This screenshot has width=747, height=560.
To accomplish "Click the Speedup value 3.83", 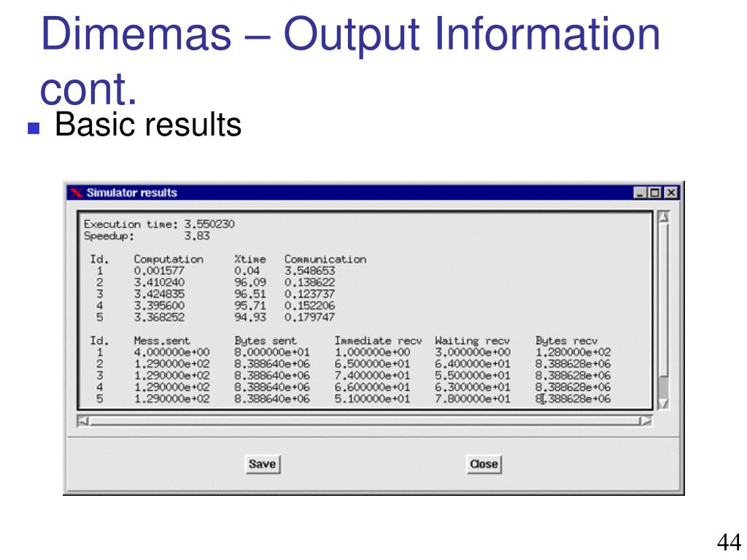I will 197,236.
